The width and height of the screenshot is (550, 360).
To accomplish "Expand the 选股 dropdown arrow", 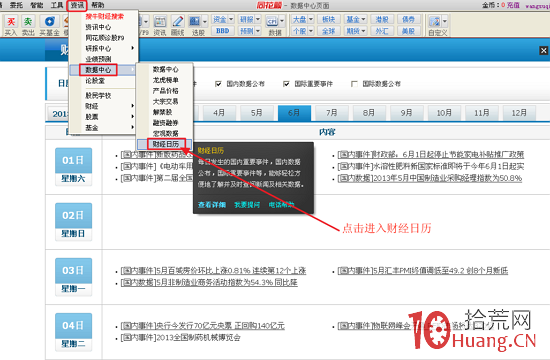I will (204, 21).
